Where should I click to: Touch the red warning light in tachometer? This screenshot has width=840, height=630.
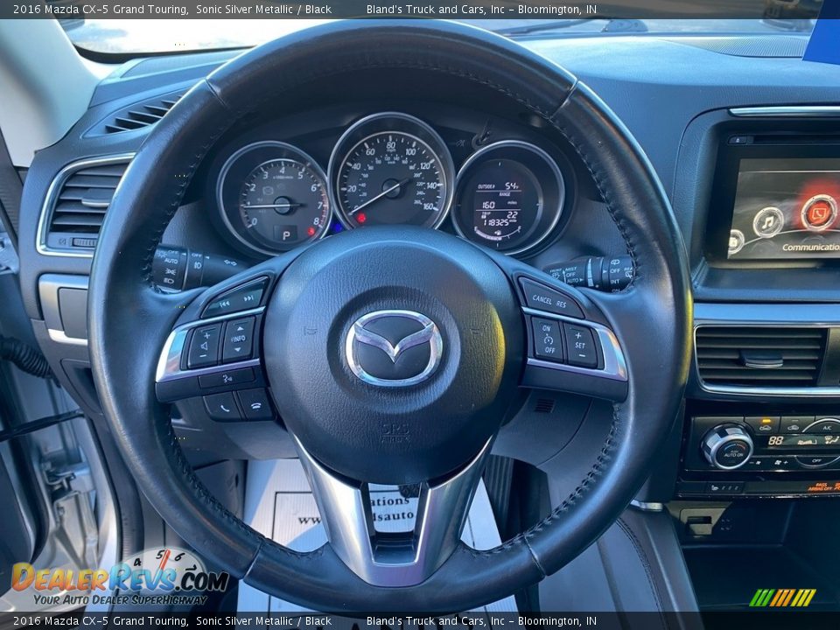tap(311, 231)
